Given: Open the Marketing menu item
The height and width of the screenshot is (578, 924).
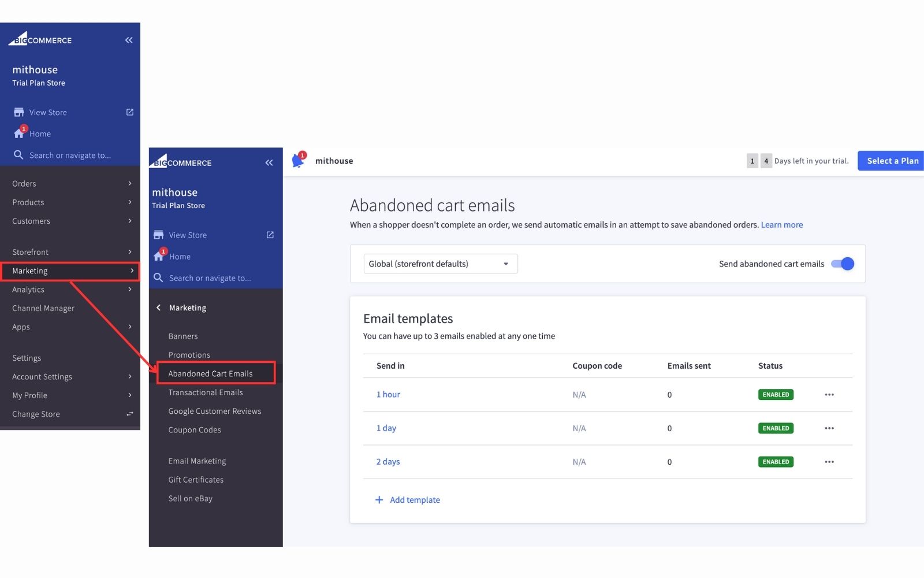Looking at the screenshot, I should coord(70,271).
